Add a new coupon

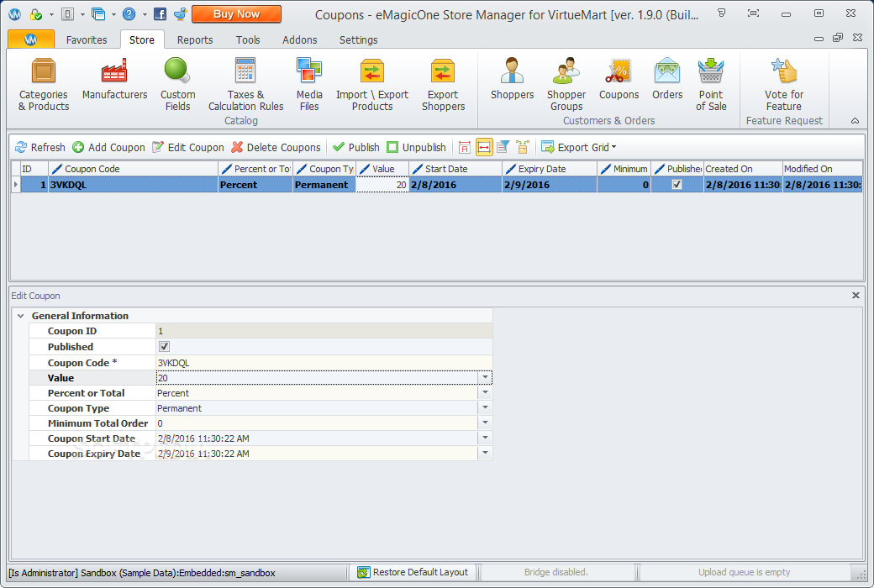pos(108,147)
